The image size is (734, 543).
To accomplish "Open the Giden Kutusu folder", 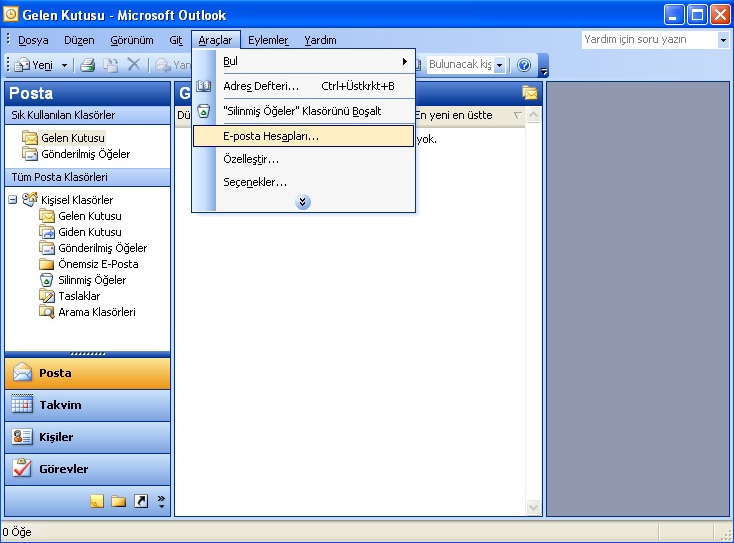I will tap(90, 232).
